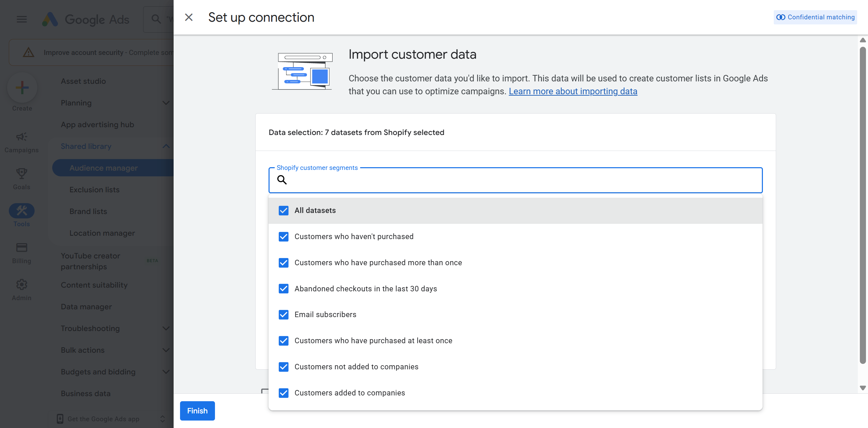Open Data manager
The width and height of the screenshot is (868, 428).
[x=86, y=307]
